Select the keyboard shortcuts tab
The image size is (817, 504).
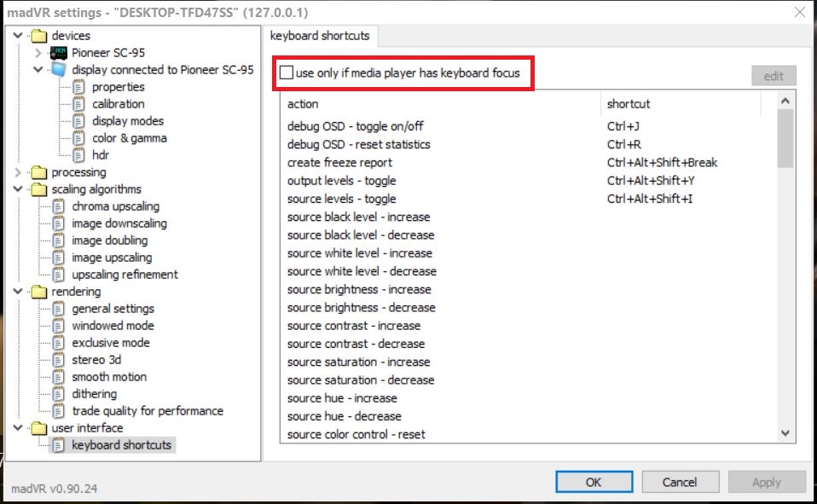pos(320,36)
